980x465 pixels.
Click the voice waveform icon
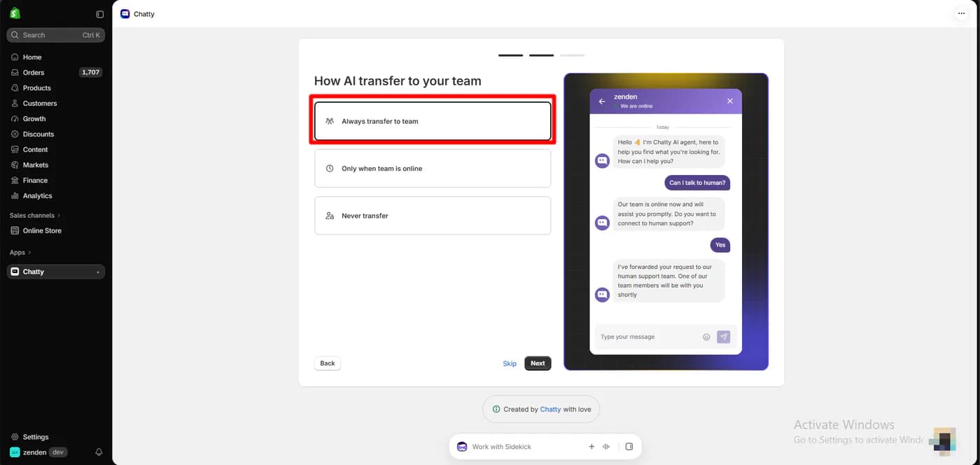point(606,447)
